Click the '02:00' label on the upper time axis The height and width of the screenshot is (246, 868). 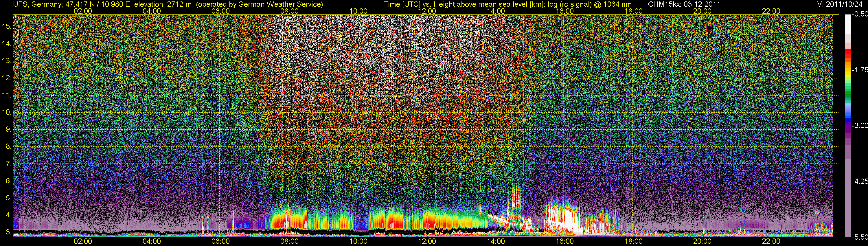click(x=82, y=11)
